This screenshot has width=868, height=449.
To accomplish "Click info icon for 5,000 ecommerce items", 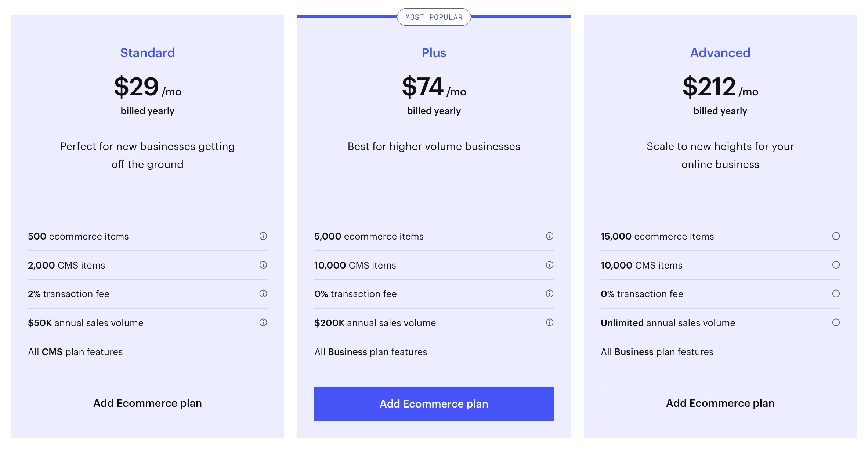I will (x=550, y=236).
